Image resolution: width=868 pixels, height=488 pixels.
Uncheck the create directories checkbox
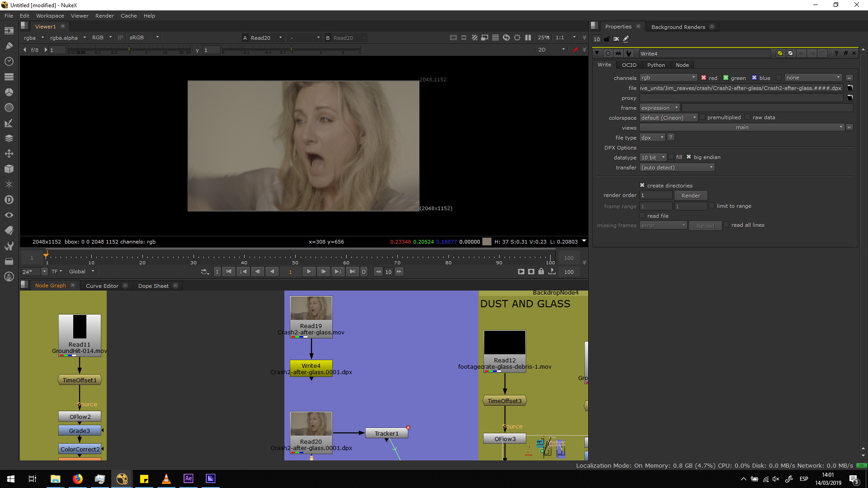(642, 185)
